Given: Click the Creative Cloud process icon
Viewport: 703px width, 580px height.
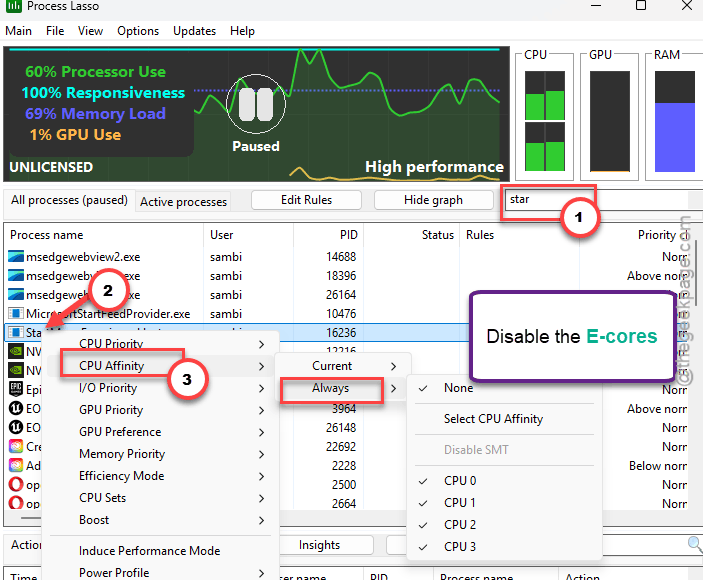Looking at the screenshot, I should 16,446.
